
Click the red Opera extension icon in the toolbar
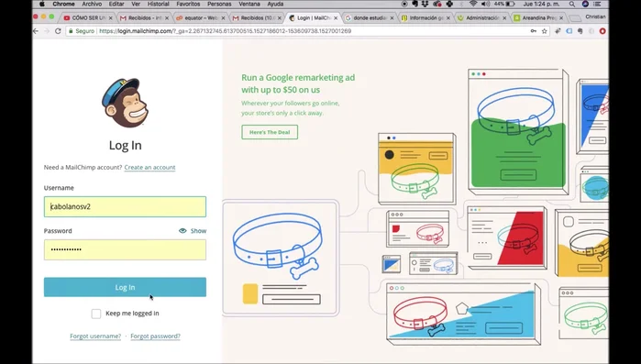pos(602,31)
